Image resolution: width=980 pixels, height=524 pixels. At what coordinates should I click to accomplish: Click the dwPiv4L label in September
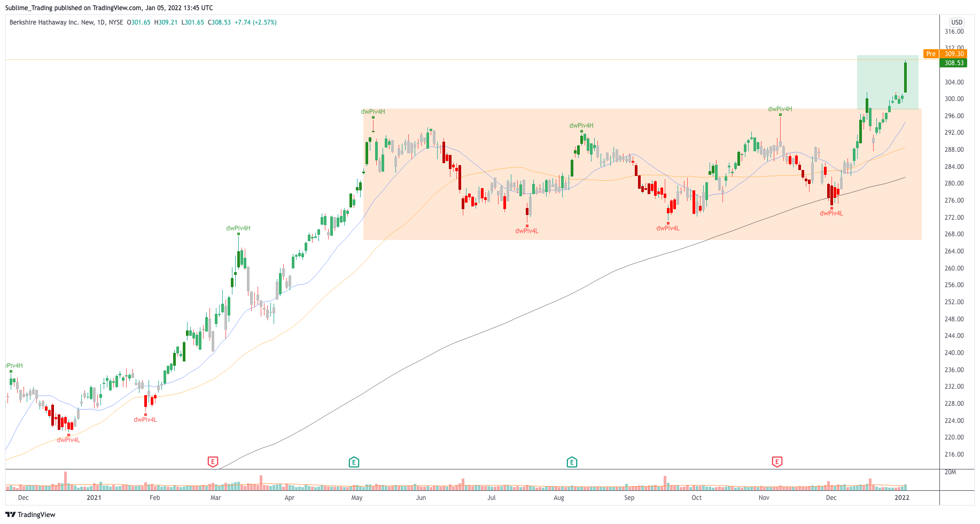click(x=668, y=228)
